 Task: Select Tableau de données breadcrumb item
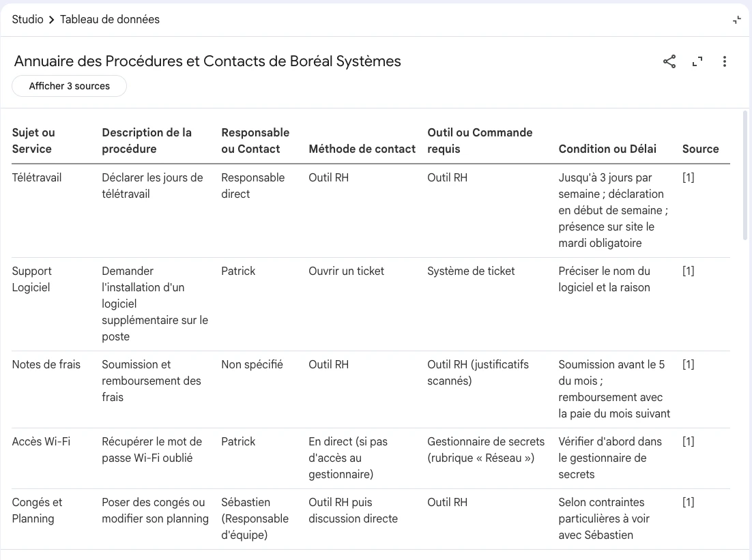110,19
